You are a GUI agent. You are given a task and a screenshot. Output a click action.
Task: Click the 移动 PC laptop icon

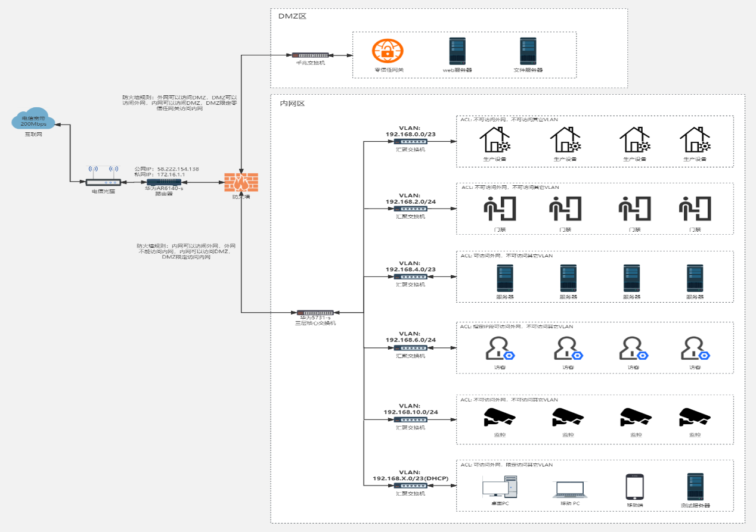coord(569,490)
